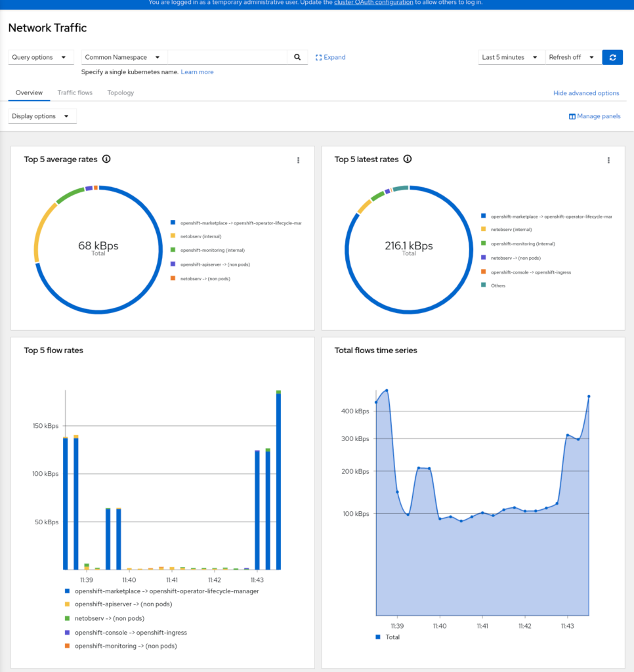Viewport: 634px width, 672px height.
Task: Expand the Refresh off dropdown
Action: click(x=572, y=57)
